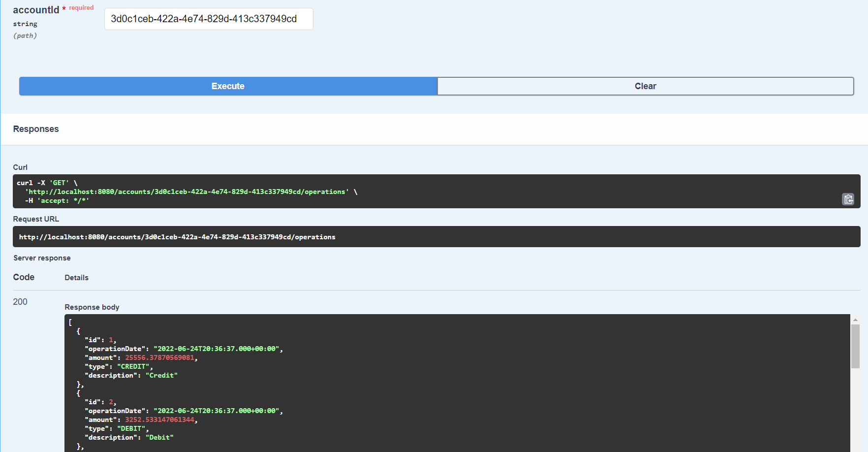Click the Execute button
This screenshot has width=868, height=452.
coord(227,86)
